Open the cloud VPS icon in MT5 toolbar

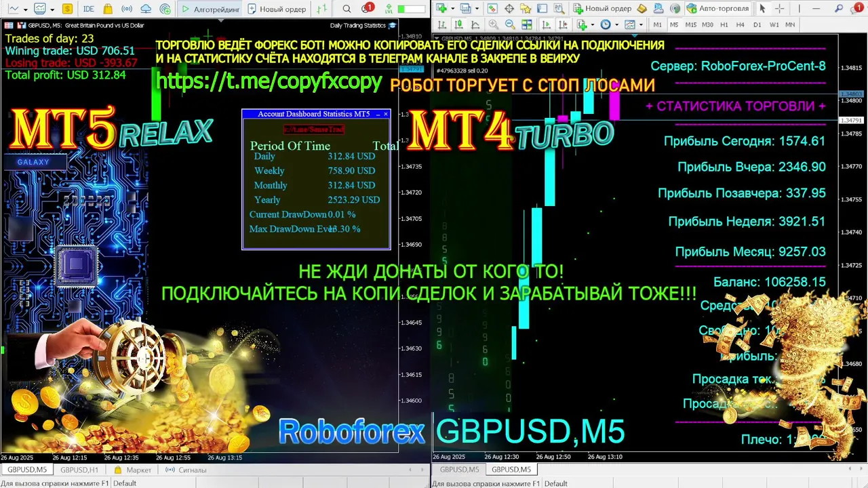pos(146,9)
